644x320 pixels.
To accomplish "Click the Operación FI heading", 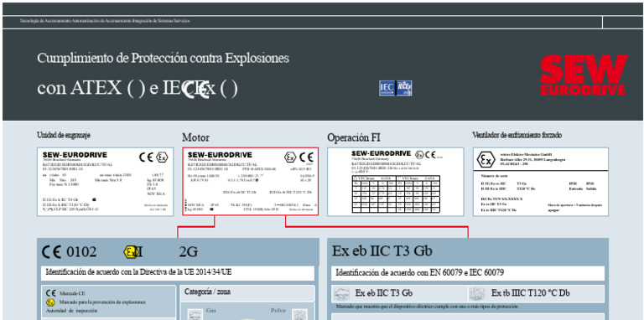I will click(x=354, y=138).
